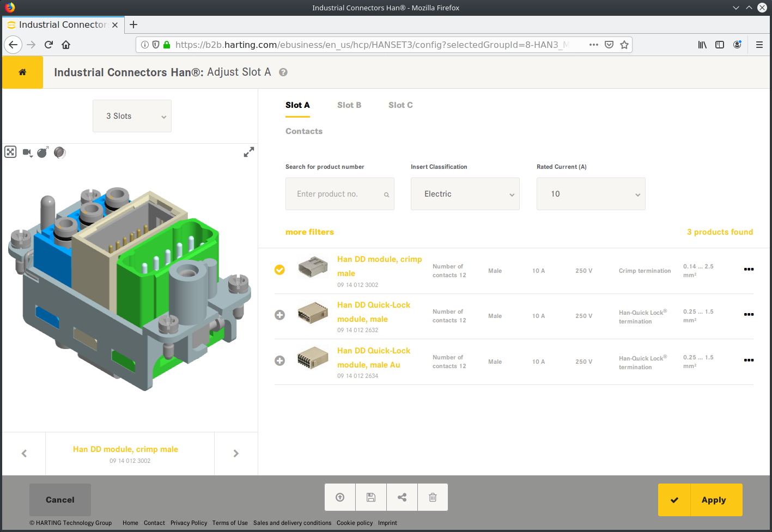Open Home footer link
This screenshot has height=532, width=772.
point(130,523)
